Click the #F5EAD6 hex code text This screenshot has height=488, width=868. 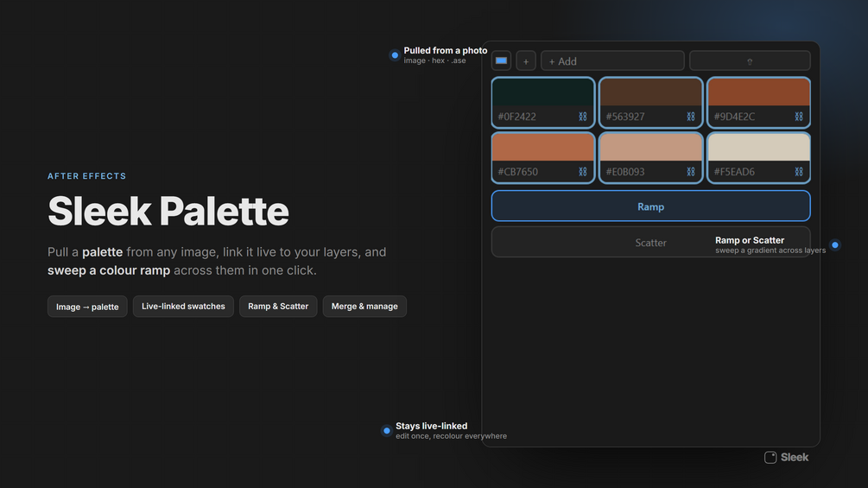coord(734,172)
